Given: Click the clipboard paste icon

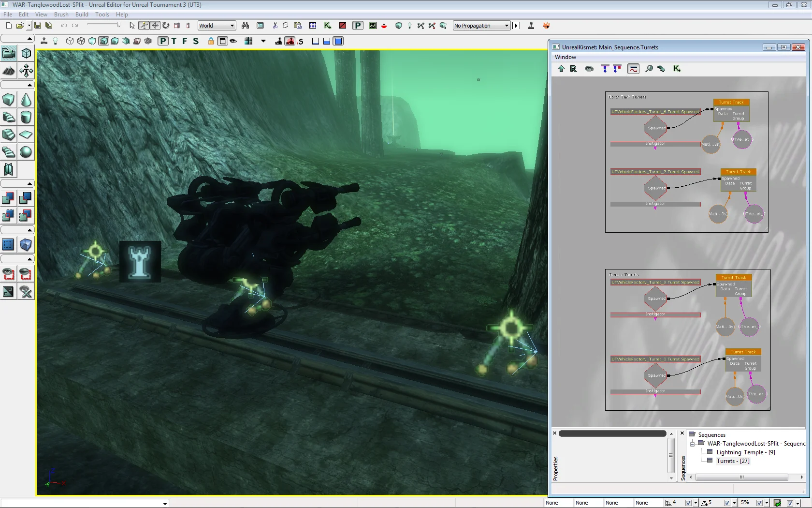Looking at the screenshot, I should (x=298, y=26).
